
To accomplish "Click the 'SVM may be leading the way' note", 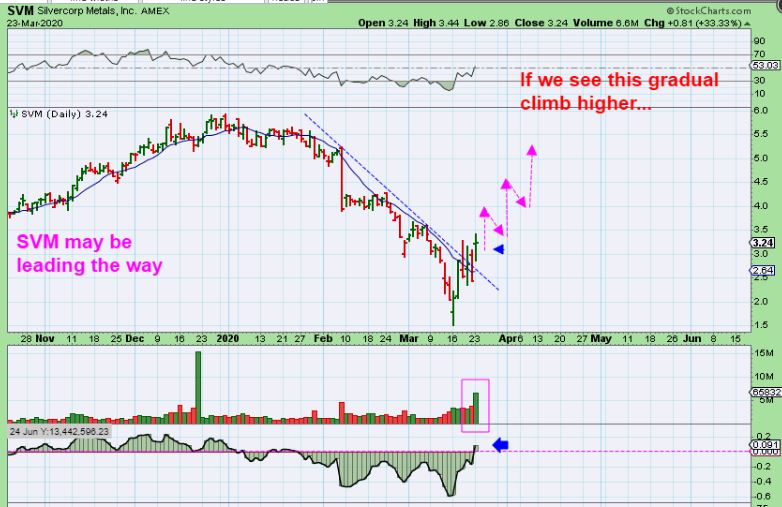I will [73, 254].
